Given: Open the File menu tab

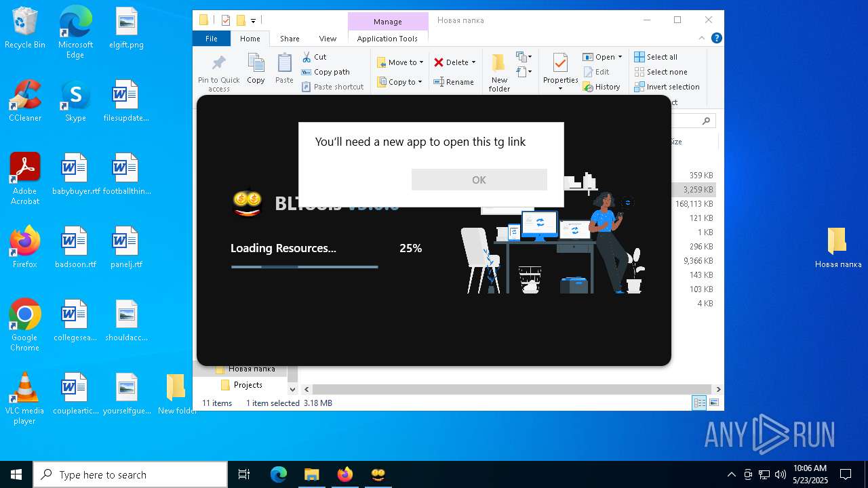Looking at the screenshot, I should tap(212, 39).
